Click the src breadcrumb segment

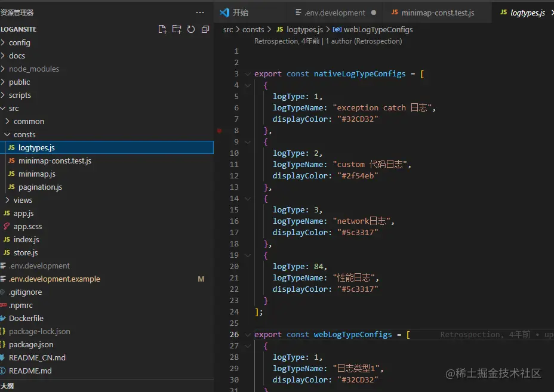click(228, 30)
